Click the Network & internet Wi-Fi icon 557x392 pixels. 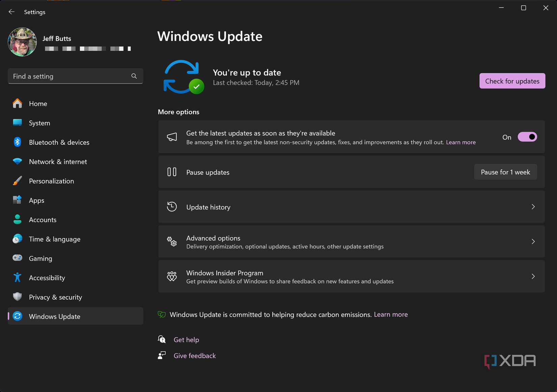(17, 161)
